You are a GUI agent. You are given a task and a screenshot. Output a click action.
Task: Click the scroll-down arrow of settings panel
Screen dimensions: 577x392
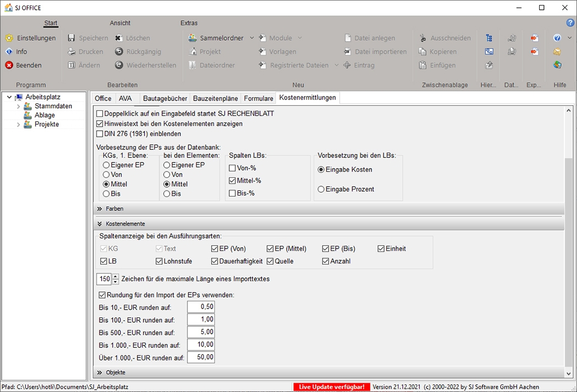tap(569, 373)
